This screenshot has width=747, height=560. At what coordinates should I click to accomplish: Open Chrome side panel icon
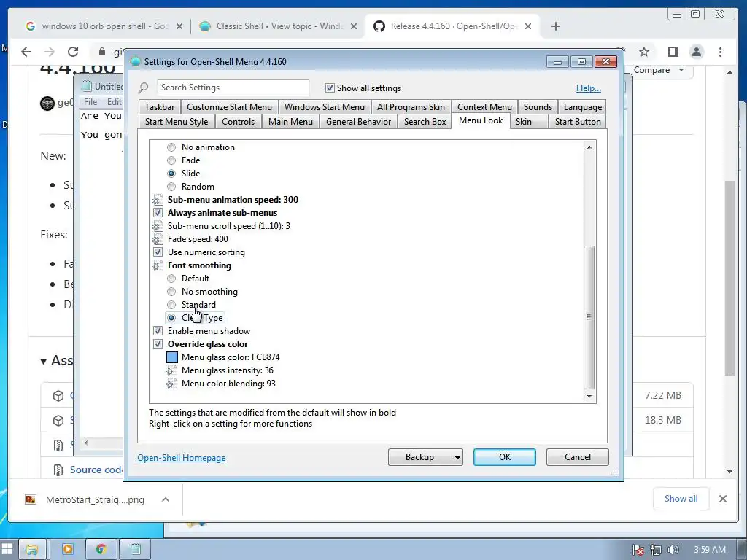[673, 52]
